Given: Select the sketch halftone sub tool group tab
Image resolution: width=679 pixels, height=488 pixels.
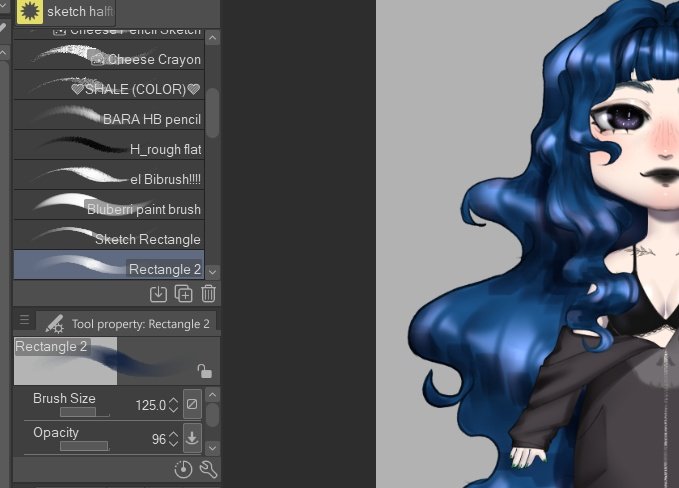Looking at the screenshot, I should coord(66,12).
